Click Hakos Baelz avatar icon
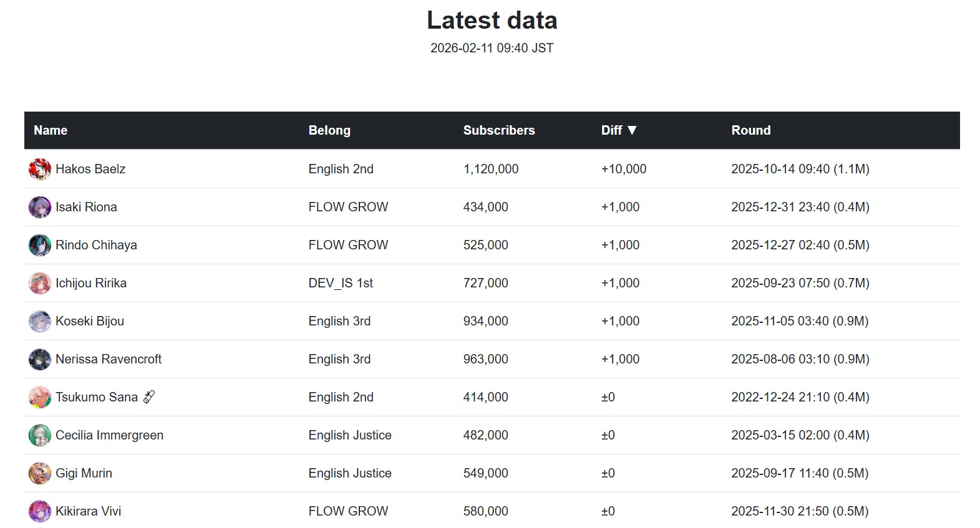 click(40, 169)
